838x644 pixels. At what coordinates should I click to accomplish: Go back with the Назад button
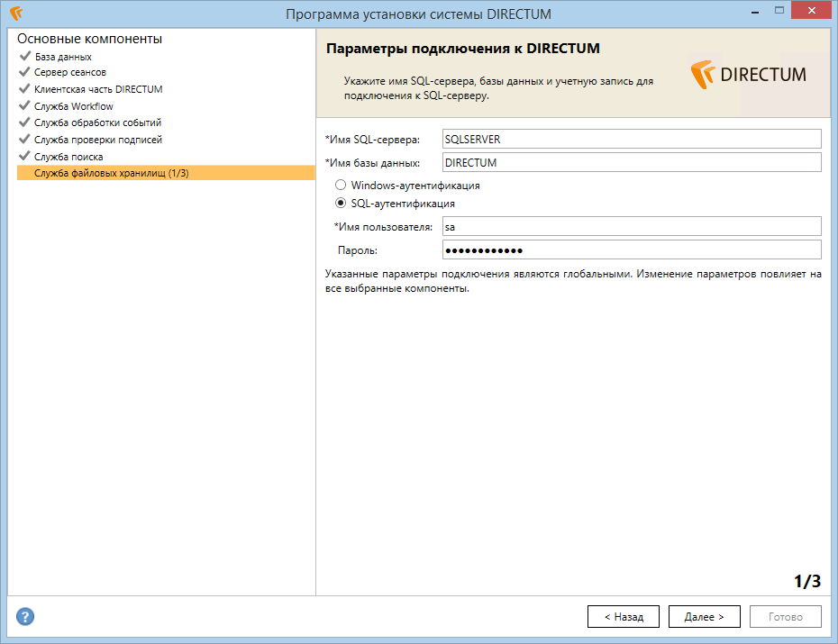tap(624, 617)
